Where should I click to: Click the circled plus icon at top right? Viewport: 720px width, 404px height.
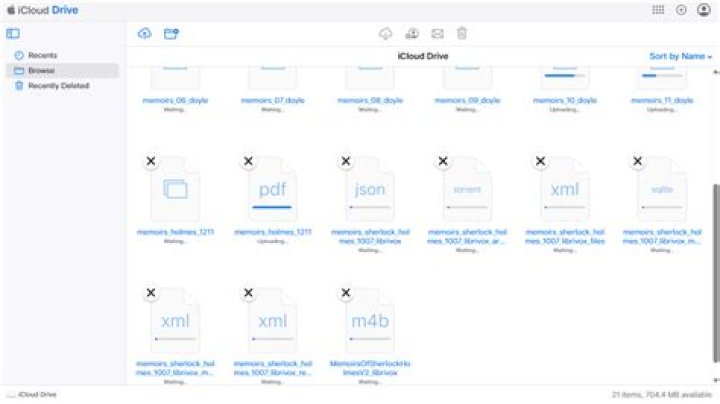[681, 10]
